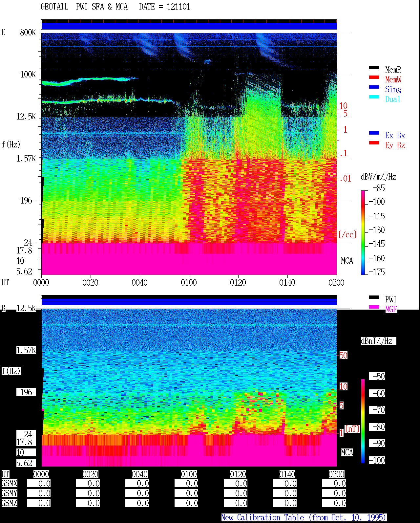Viewport: 420px width, 523px height.
Task: Click the black PWI legend swatch
Action: 374,297
